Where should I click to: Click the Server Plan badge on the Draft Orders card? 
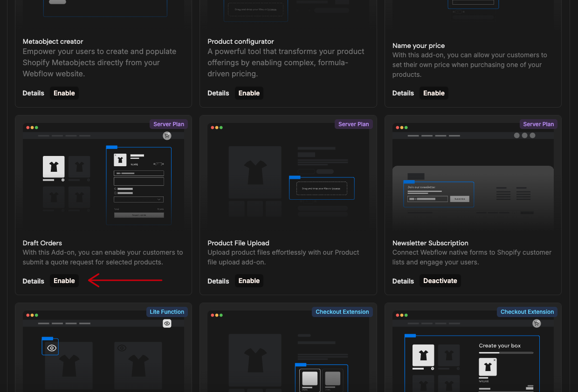(168, 124)
